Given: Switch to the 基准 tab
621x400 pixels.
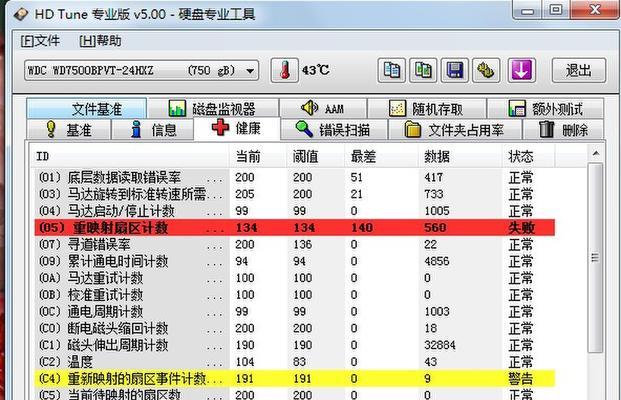Looking at the screenshot, I should coord(69,129).
